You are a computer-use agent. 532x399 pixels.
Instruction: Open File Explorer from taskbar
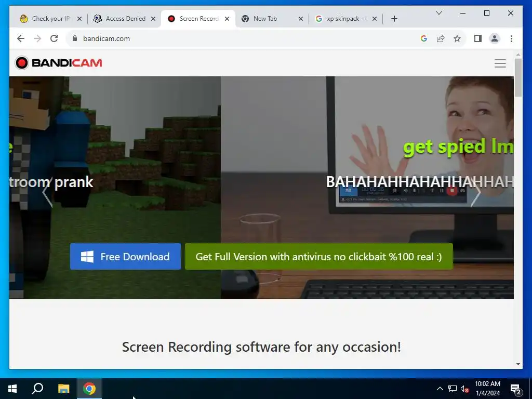(63, 389)
